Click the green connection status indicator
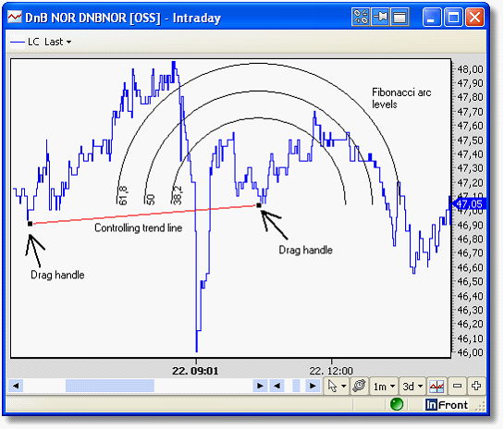Screen dimensions: 504x430 click(397, 404)
